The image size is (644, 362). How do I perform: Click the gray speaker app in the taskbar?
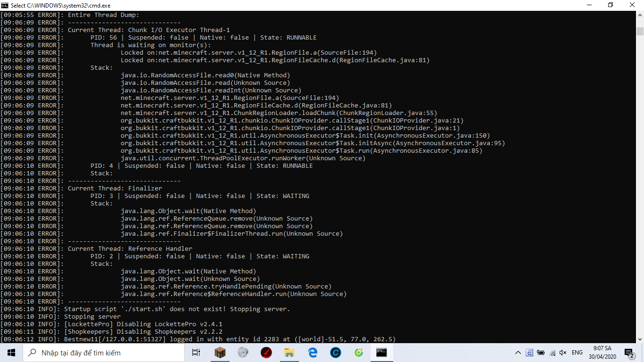click(x=243, y=353)
